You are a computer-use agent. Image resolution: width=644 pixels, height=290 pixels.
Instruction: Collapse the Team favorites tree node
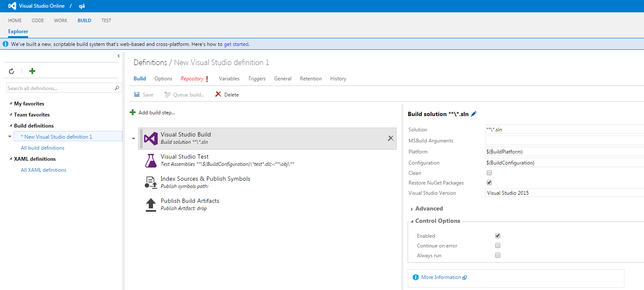[10, 114]
